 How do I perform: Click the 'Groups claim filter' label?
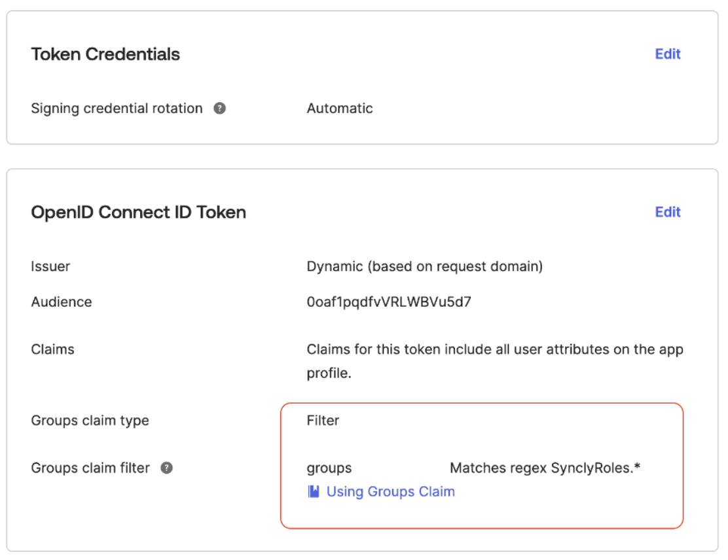[x=90, y=468]
